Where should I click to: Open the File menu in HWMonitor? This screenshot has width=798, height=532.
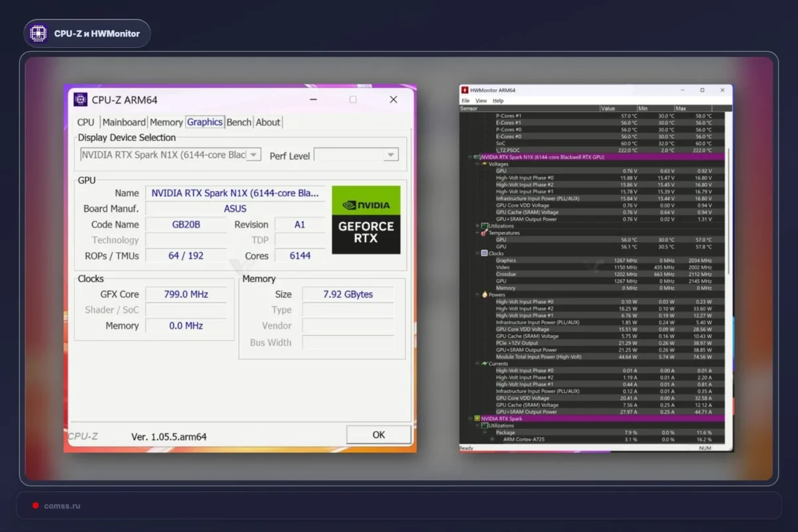click(465, 101)
